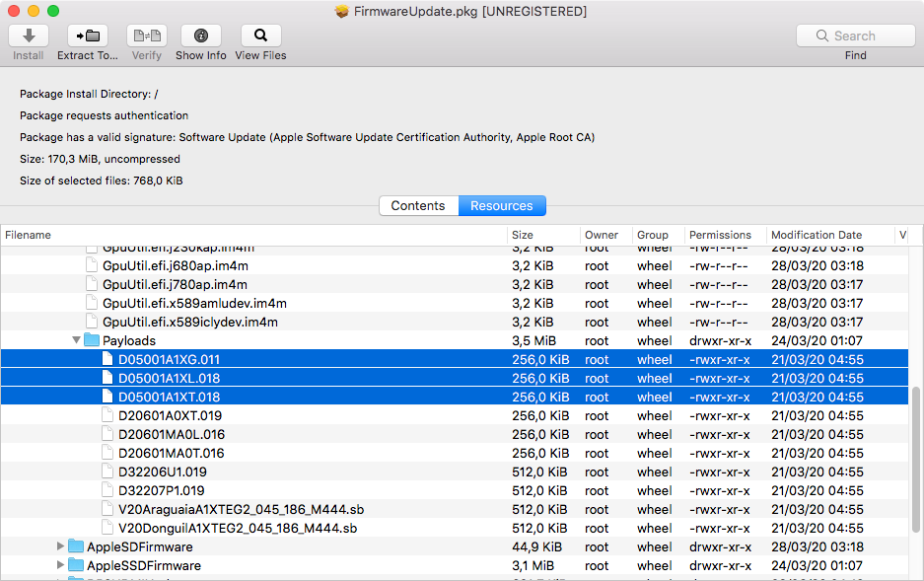Click file icon of D05001A1XG.011
924x581 pixels.
pos(107,359)
